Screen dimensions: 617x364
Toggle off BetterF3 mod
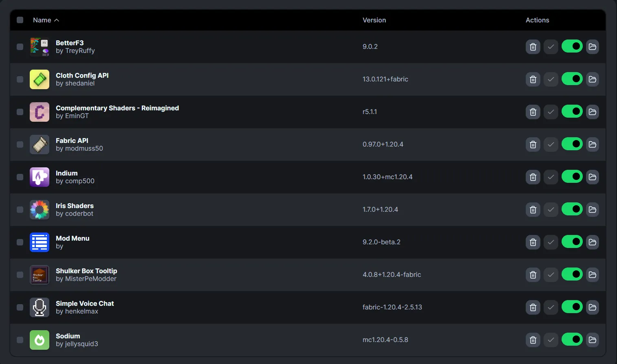coord(572,46)
